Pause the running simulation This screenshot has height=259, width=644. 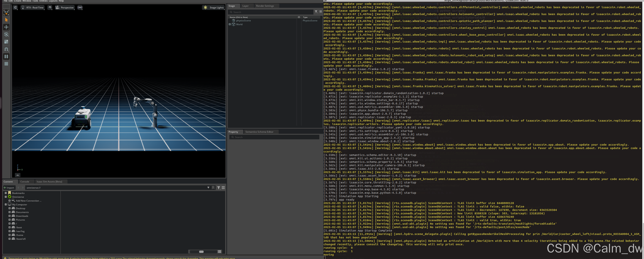(x=6, y=56)
